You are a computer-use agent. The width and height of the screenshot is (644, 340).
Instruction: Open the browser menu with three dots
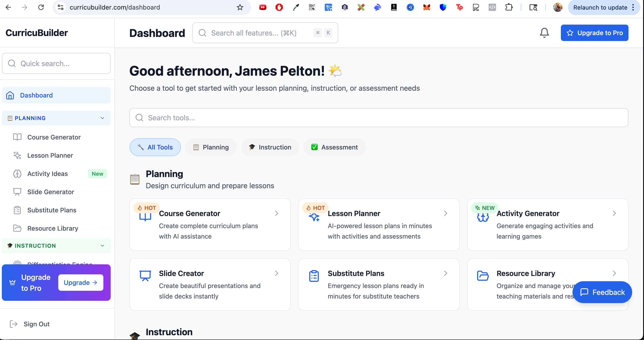pyautogui.click(x=633, y=7)
